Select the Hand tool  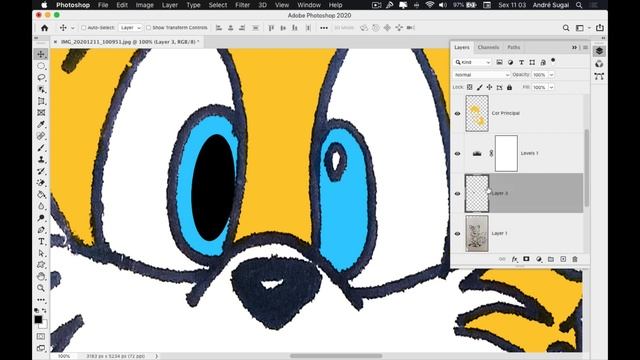click(41, 276)
